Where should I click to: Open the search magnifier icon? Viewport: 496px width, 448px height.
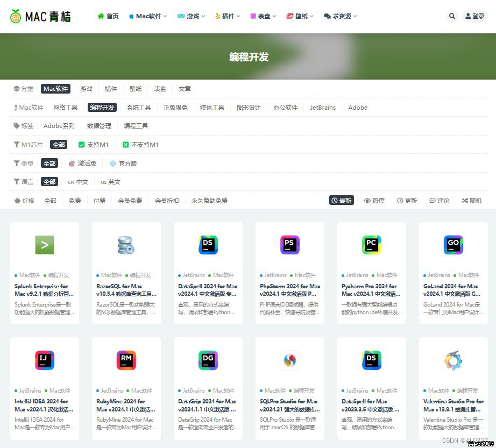pyautogui.click(x=452, y=16)
